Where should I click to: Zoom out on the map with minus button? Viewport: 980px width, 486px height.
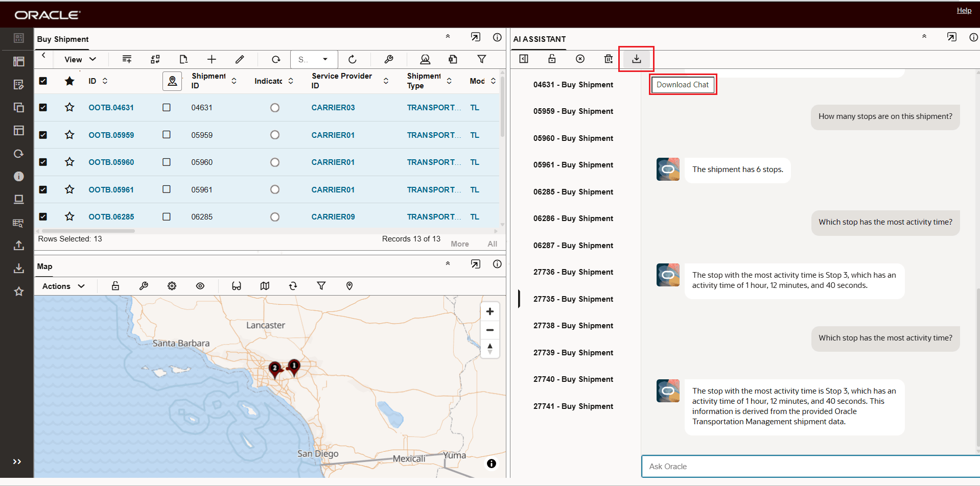coord(490,330)
